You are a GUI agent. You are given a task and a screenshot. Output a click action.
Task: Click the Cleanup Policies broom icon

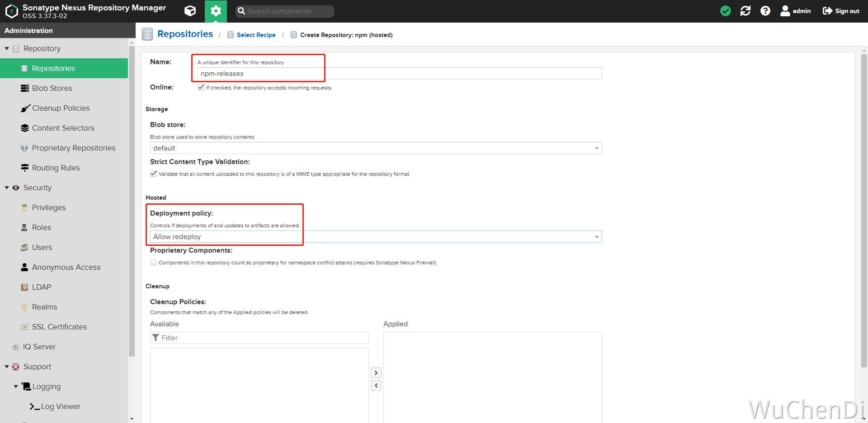click(x=25, y=108)
